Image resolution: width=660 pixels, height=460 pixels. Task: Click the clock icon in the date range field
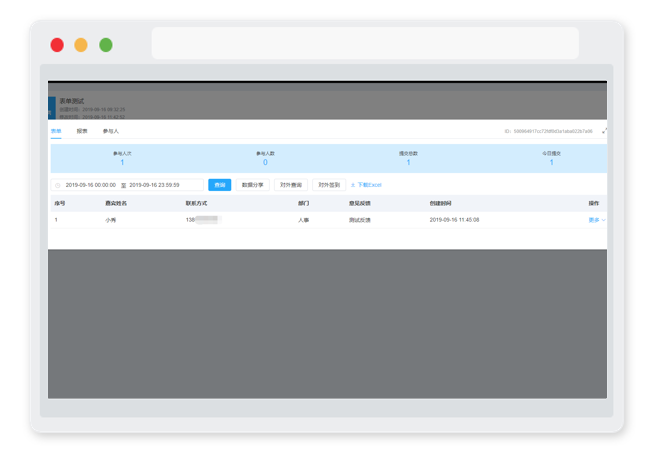(x=58, y=185)
